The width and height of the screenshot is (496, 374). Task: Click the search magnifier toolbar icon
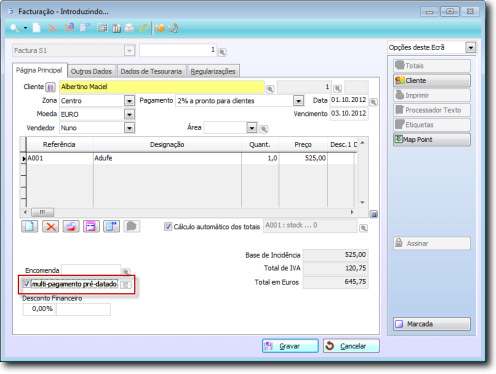pyautogui.click(x=14, y=28)
